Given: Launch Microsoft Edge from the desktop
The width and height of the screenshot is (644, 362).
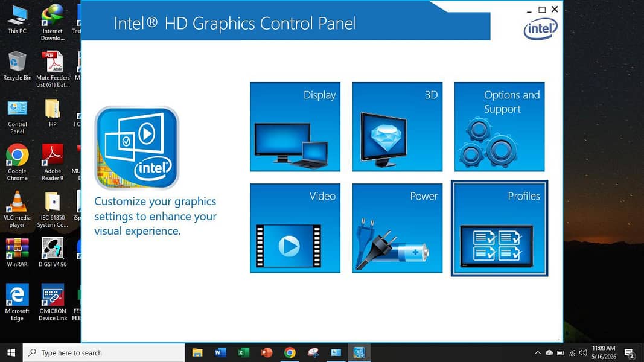Looking at the screenshot, I should 18,302.
